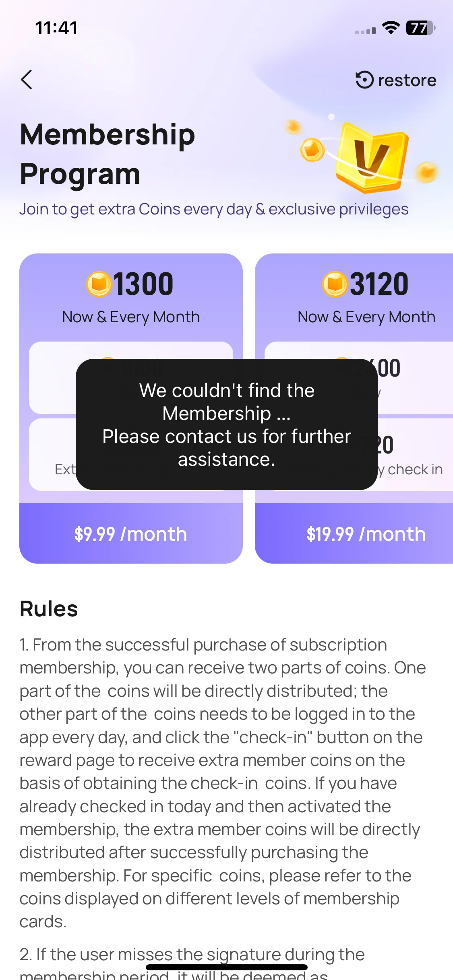The height and width of the screenshot is (980, 453).
Task: Tap the coin icon beside 1300
Action: coord(99,284)
